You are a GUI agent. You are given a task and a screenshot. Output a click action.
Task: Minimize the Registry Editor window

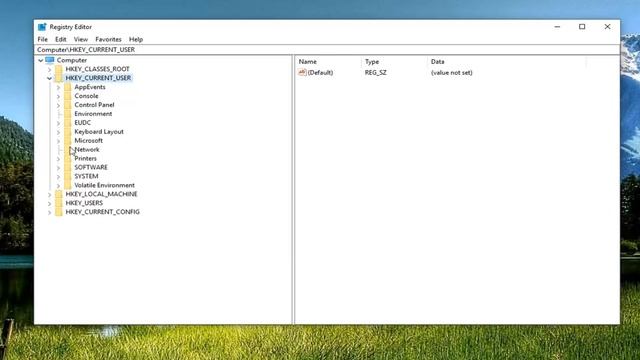(x=557, y=27)
